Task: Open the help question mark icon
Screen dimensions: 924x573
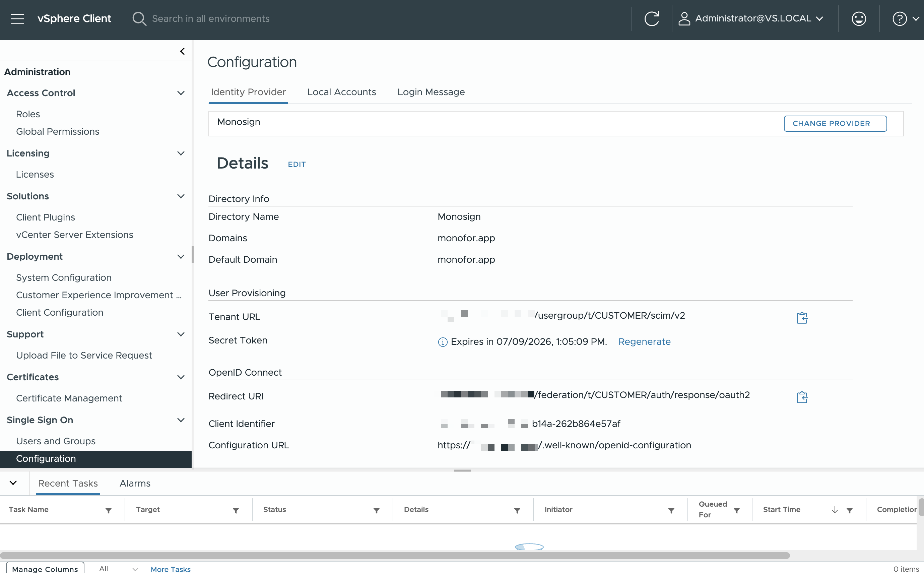Action: coord(899,18)
